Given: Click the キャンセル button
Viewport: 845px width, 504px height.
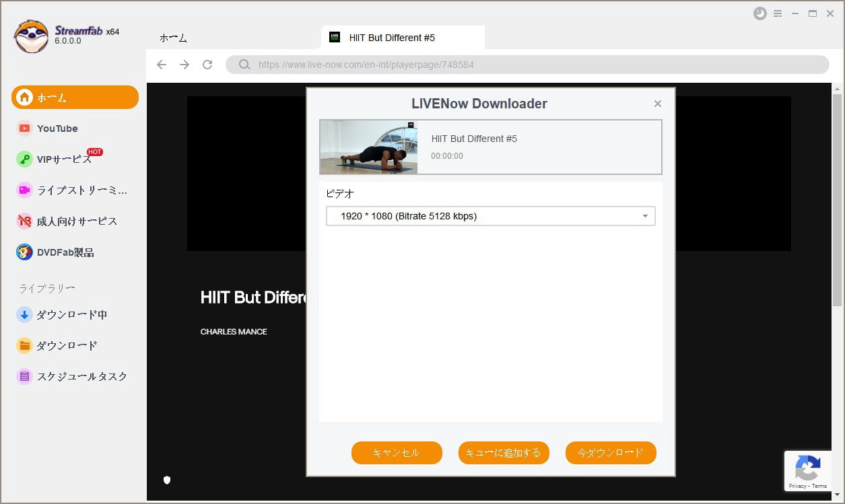Looking at the screenshot, I should [x=397, y=453].
